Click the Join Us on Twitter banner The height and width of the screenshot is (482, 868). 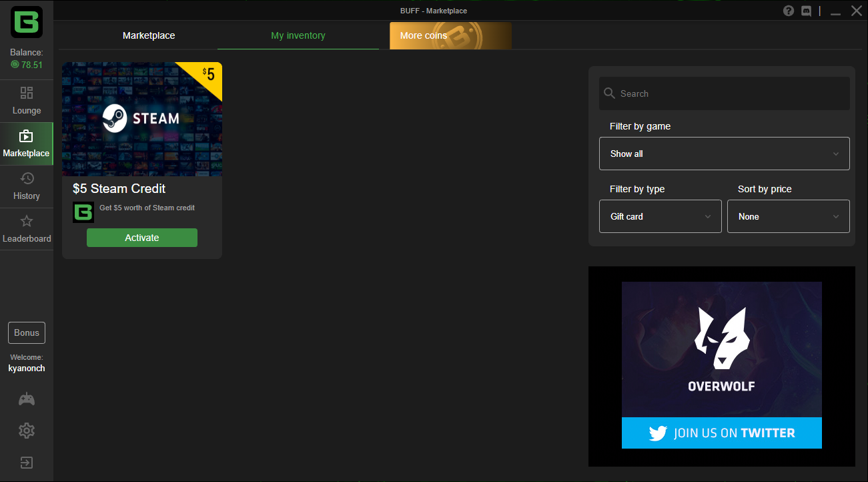[x=721, y=433]
